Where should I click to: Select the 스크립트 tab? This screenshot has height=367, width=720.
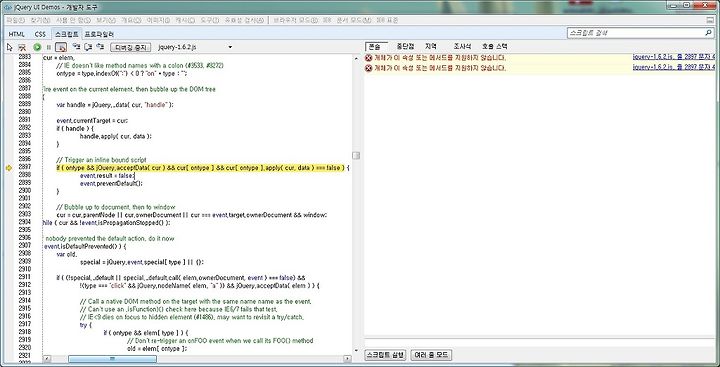tap(66, 34)
